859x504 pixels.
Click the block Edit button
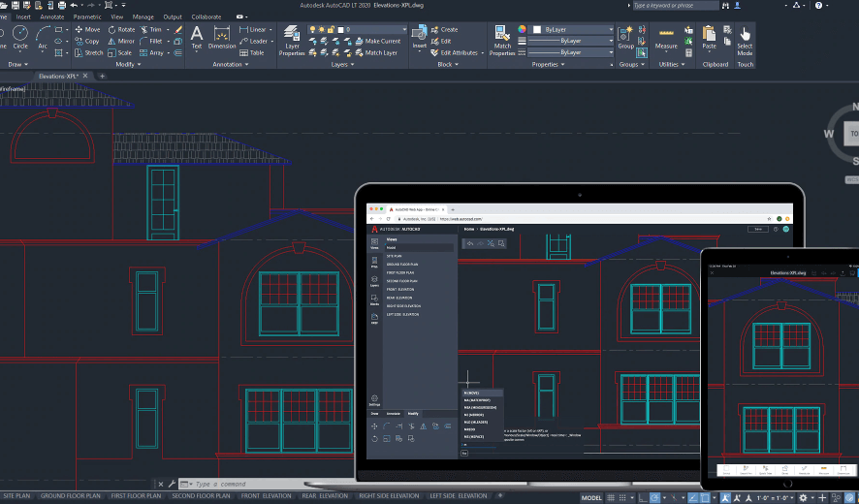[441, 41]
